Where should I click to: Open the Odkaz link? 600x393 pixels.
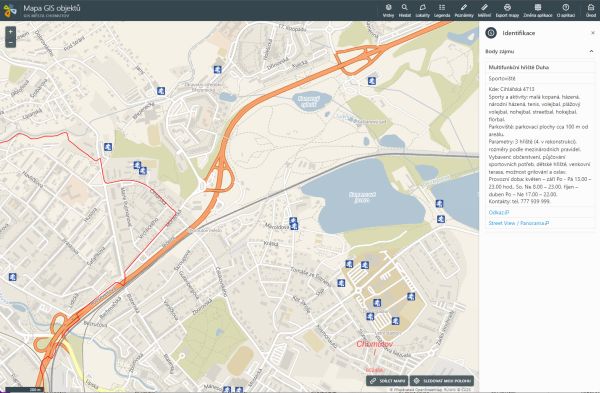point(499,212)
